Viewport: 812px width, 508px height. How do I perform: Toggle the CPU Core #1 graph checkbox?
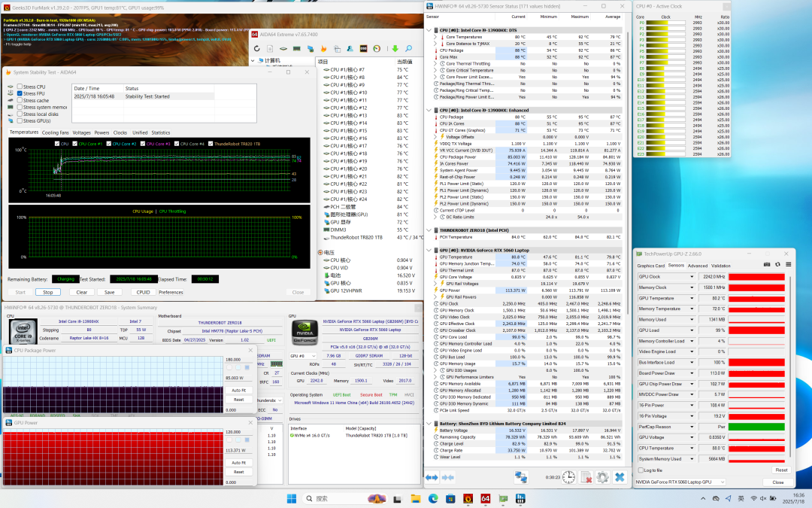[x=75, y=144]
